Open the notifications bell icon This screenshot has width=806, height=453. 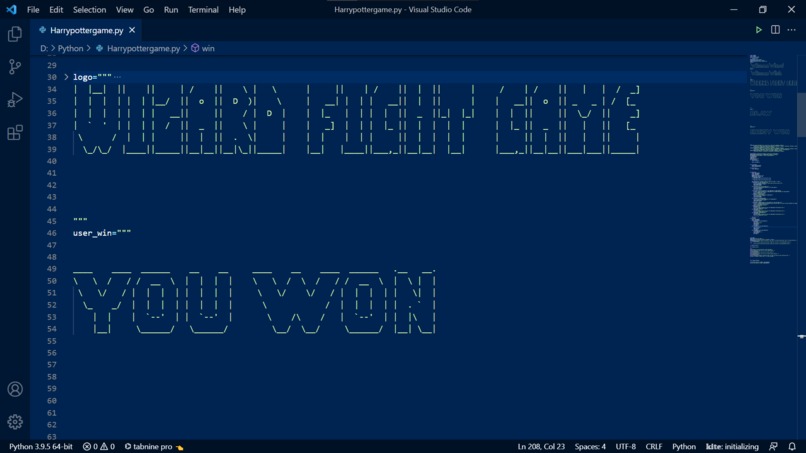pos(792,446)
